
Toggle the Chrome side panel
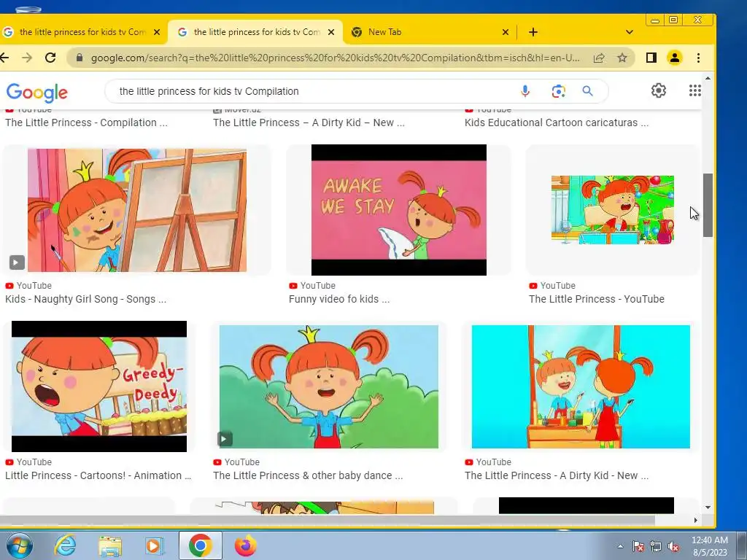(x=651, y=58)
